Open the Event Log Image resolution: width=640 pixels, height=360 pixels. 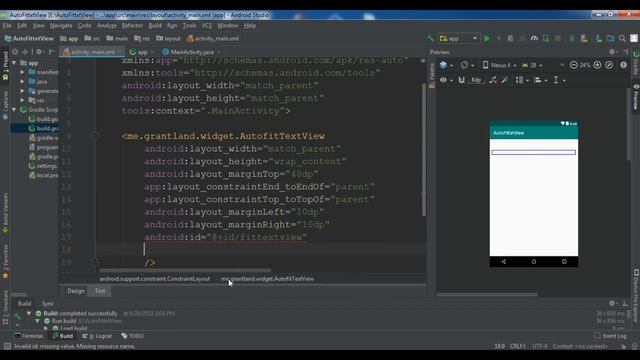click(610, 336)
